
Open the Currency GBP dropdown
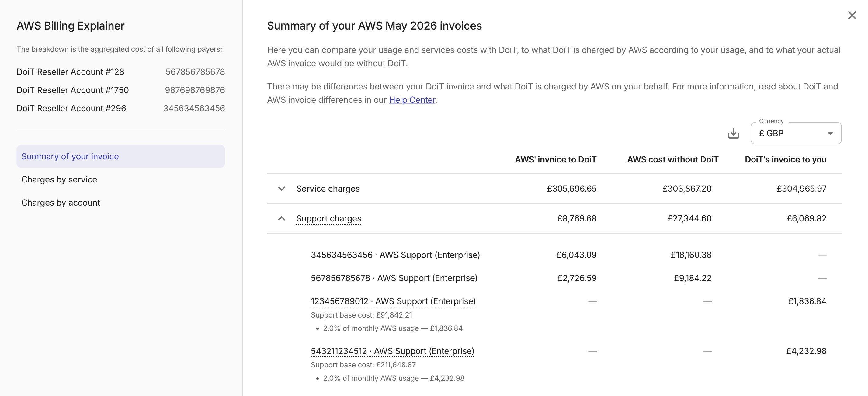(x=796, y=133)
